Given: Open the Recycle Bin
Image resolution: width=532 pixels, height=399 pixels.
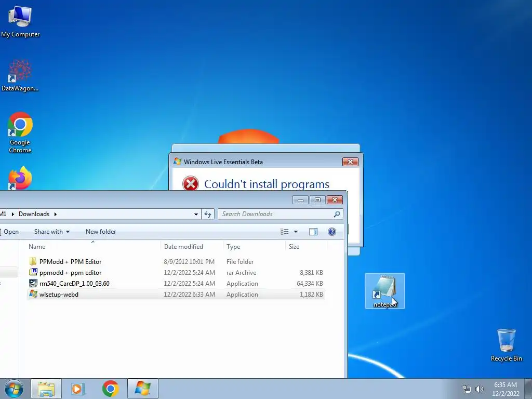Looking at the screenshot, I should click(x=506, y=345).
